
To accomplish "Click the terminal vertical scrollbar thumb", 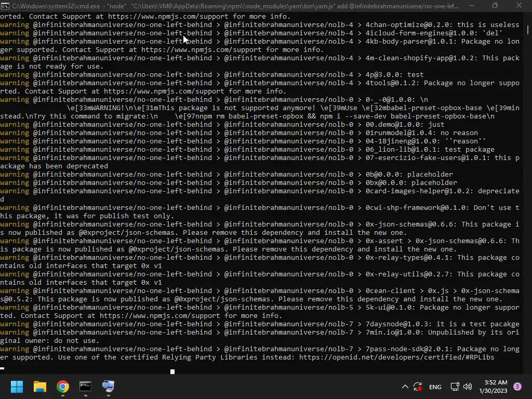I will (528, 30).
